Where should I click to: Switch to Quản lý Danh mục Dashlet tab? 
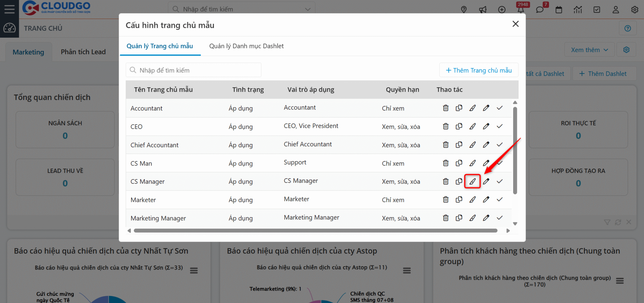247,46
